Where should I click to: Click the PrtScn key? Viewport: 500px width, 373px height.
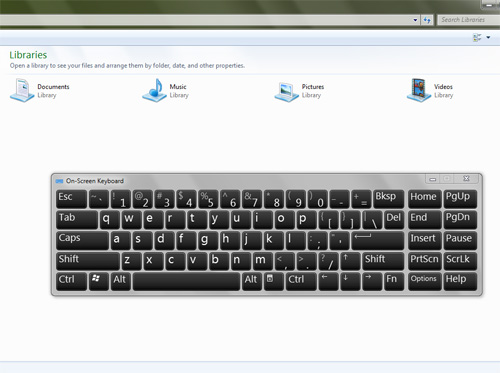tap(425, 260)
